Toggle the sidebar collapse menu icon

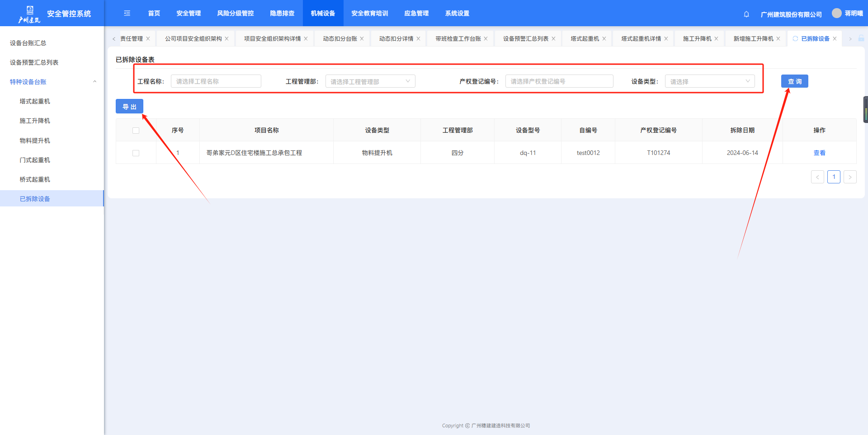(x=127, y=14)
